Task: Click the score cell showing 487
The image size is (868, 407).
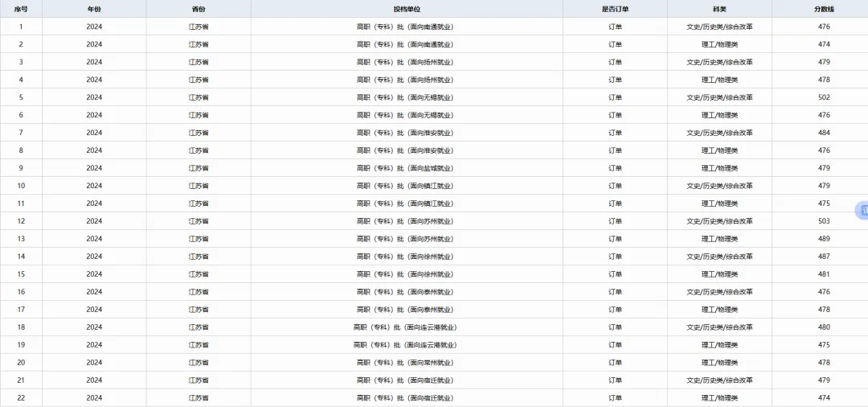Action: tap(824, 257)
